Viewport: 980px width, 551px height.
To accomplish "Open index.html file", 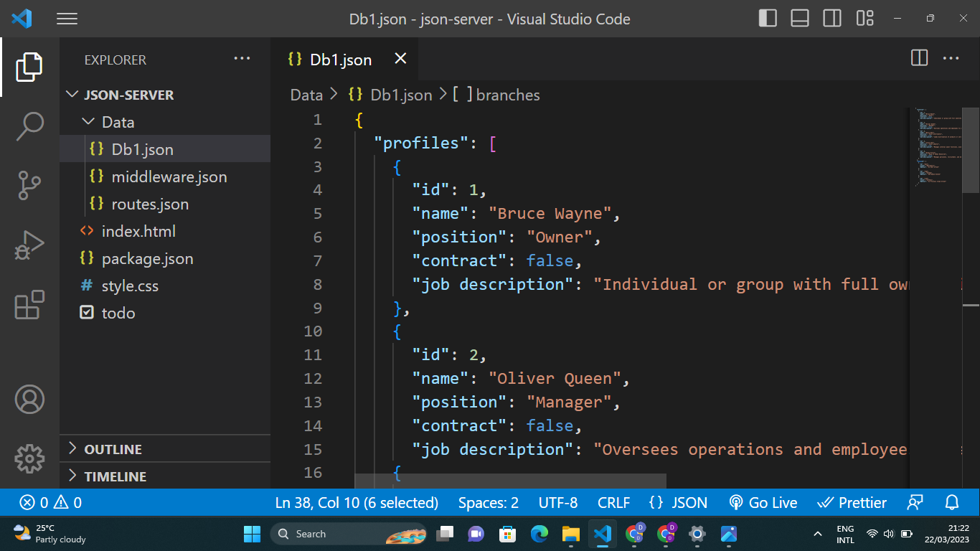I will tap(165, 231).
